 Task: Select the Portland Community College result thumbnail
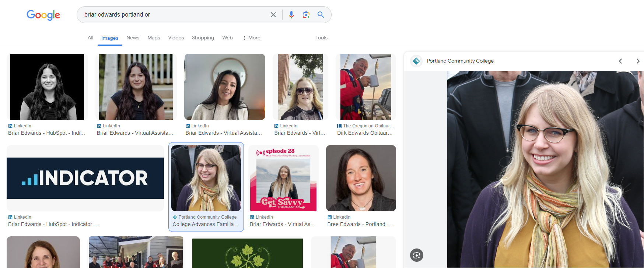(206, 178)
